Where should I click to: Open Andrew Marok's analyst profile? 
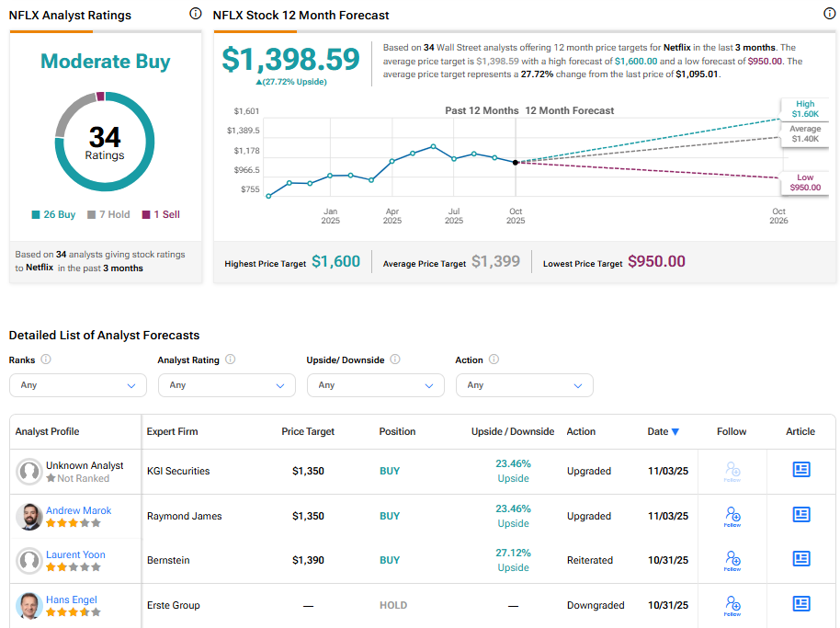[78, 510]
